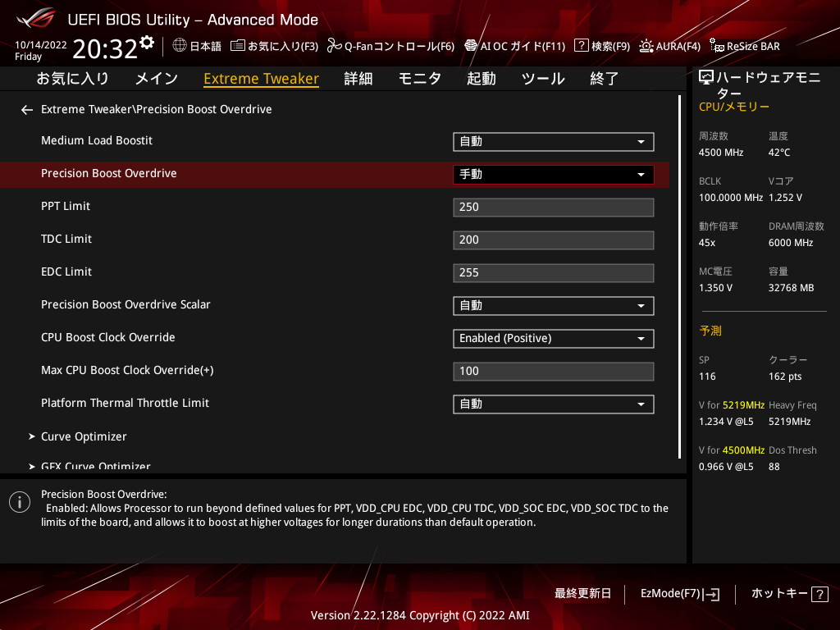The height and width of the screenshot is (630, 840).
Task: Select CPU Boost Clock Override label
Action: [108, 337]
